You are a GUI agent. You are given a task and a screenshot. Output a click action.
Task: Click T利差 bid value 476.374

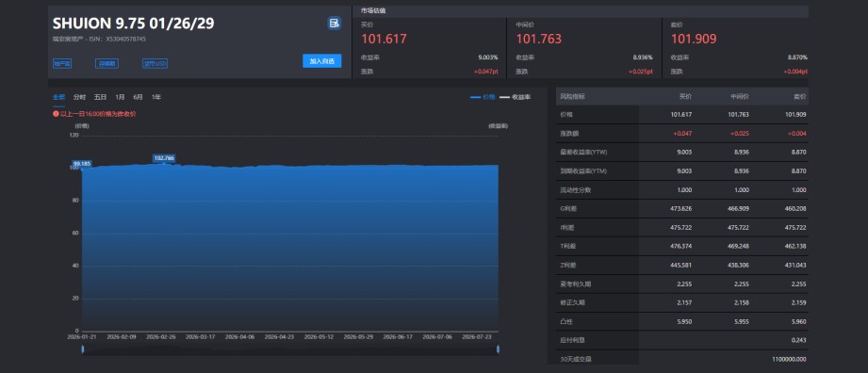pyautogui.click(x=680, y=246)
